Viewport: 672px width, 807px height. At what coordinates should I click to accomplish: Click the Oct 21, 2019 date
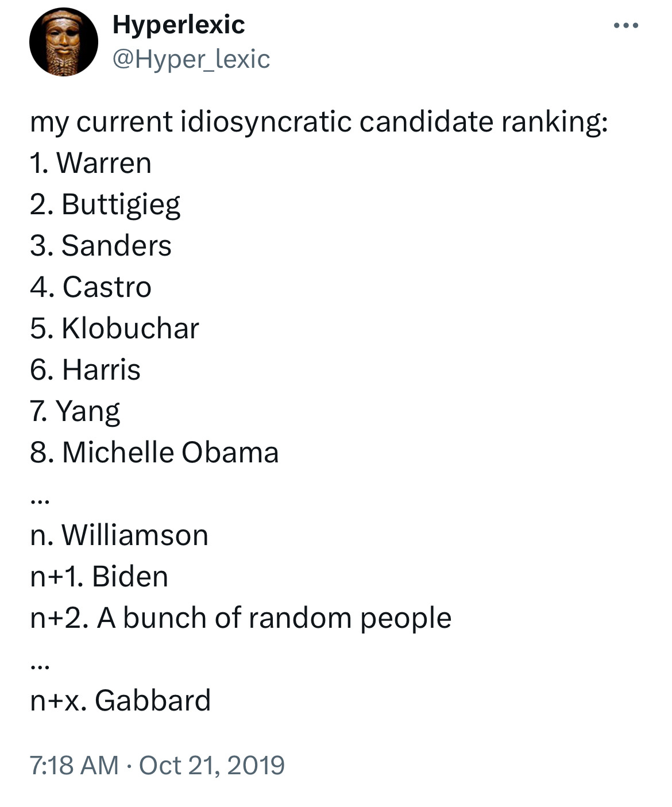(212, 765)
